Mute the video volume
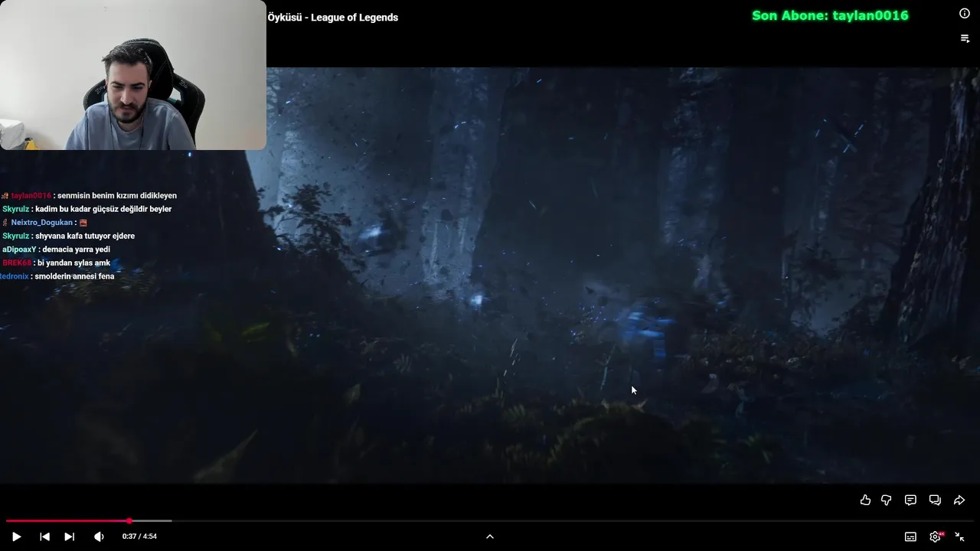Image resolution: width=980 pixels, height=551 pixels. [x=99, y=536]
